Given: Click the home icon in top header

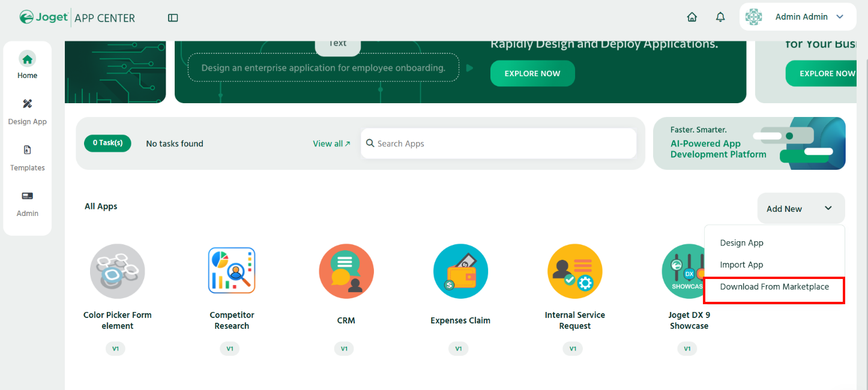Looking at the screenshot, I should tap(692, 17).
